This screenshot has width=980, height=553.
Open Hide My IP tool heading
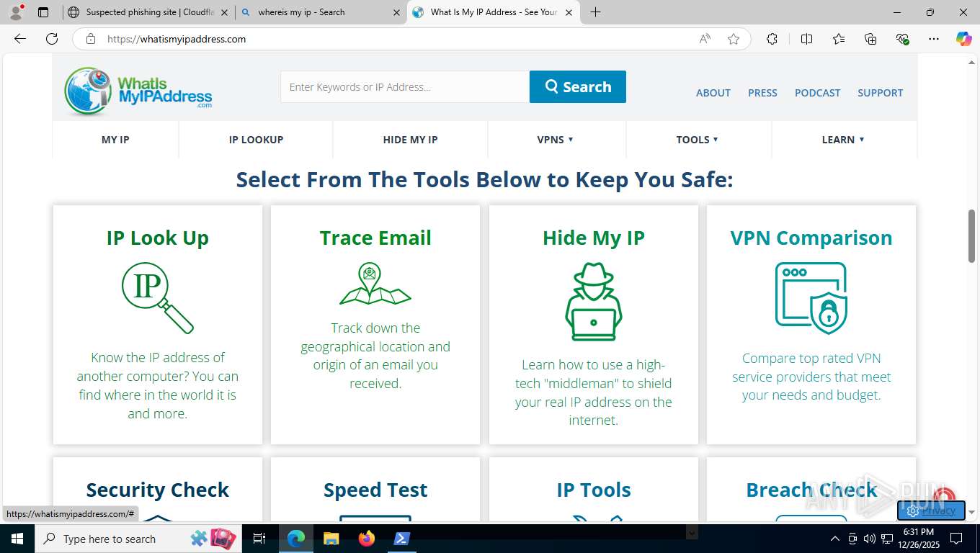(x=594, y=238)
